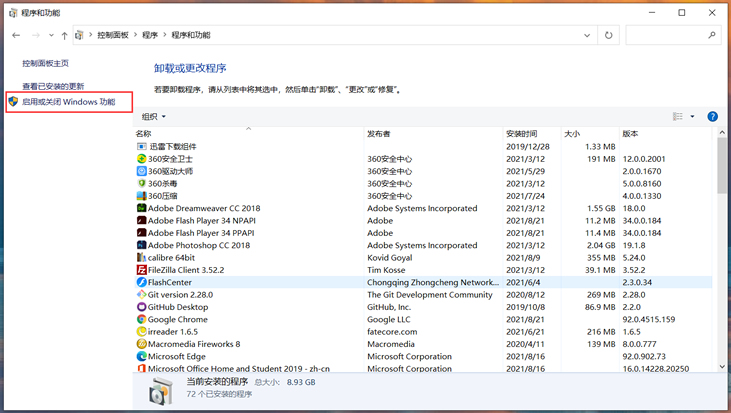The image size is (731, 413).
Task: Click publisher Kovid Goyal
Action: (390, 258)
